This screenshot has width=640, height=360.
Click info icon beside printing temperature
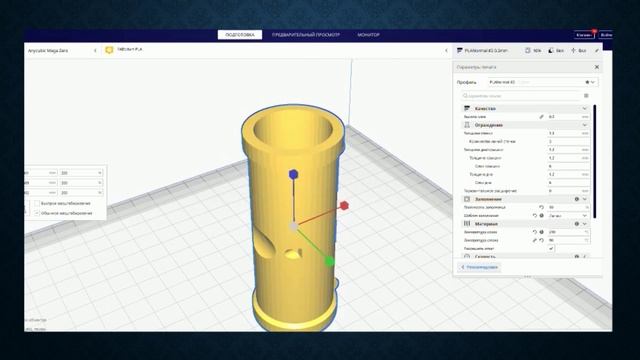point(542,232)
